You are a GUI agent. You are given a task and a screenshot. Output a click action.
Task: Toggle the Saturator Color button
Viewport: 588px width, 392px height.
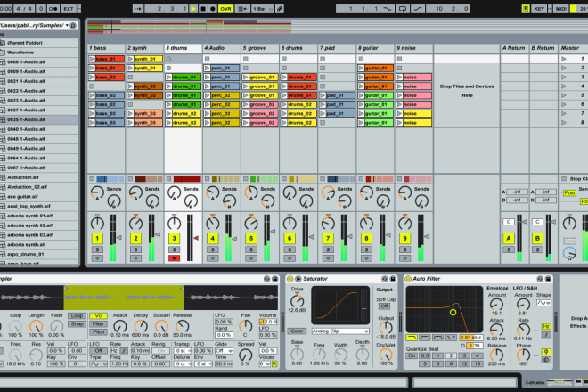[x=297, y=331]
